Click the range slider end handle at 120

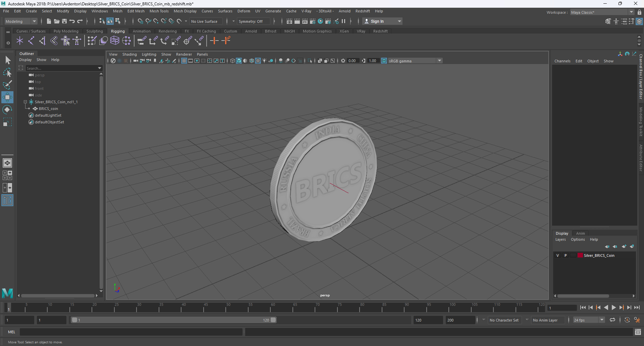[273, 320]
